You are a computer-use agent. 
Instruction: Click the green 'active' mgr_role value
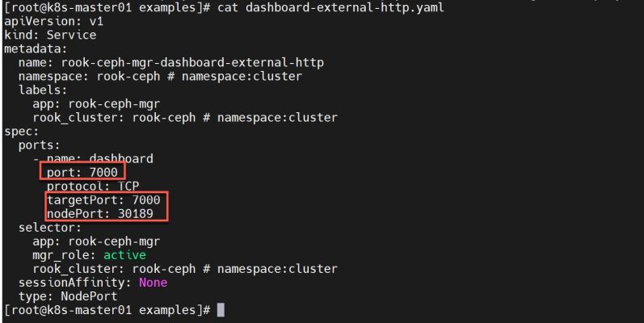(124, 255)
